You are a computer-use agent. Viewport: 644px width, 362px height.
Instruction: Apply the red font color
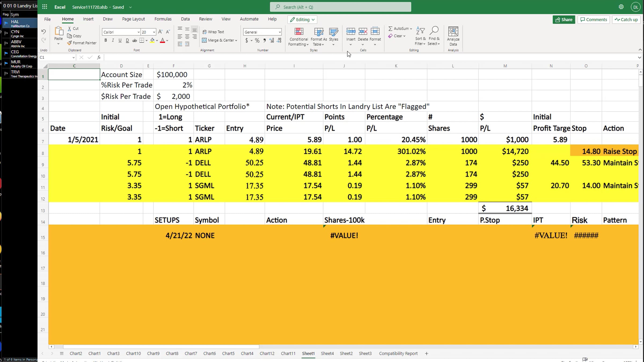click(x=162, y=40)
